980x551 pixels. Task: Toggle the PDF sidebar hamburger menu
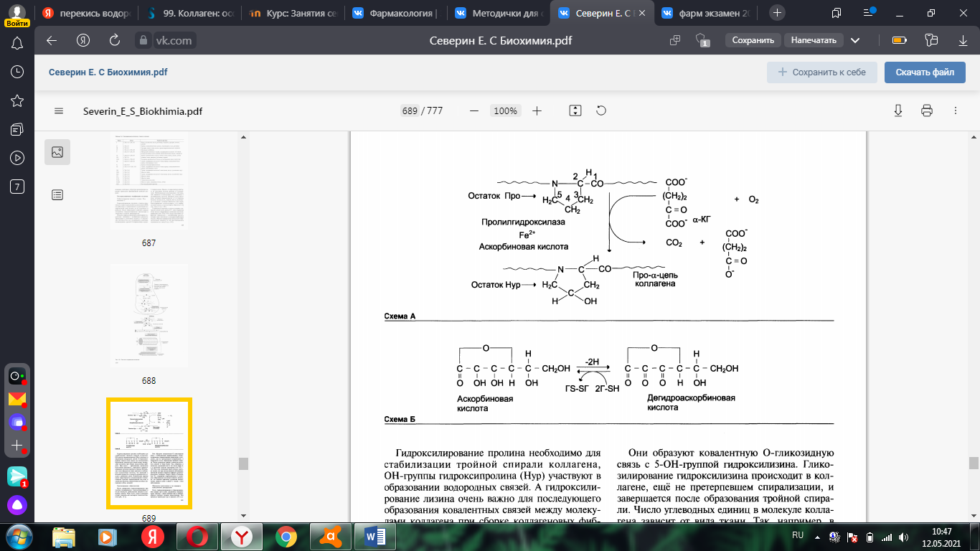click(x=59, y=110)
